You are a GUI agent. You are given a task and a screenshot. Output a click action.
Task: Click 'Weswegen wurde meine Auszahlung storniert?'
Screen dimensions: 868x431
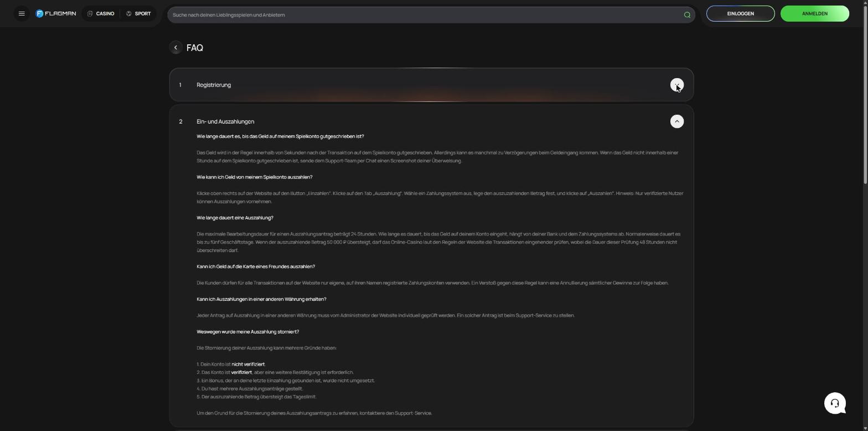(247, 332)
